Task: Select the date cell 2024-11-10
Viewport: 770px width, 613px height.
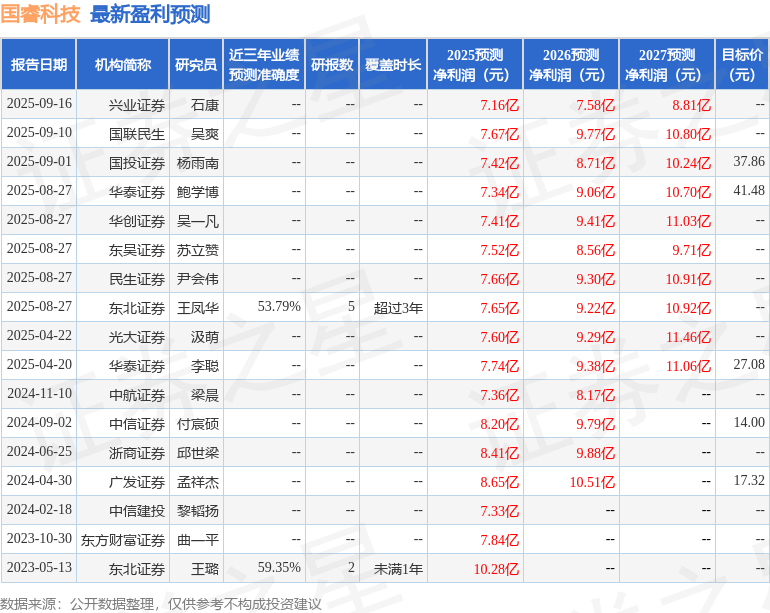Action: point(39,393)
